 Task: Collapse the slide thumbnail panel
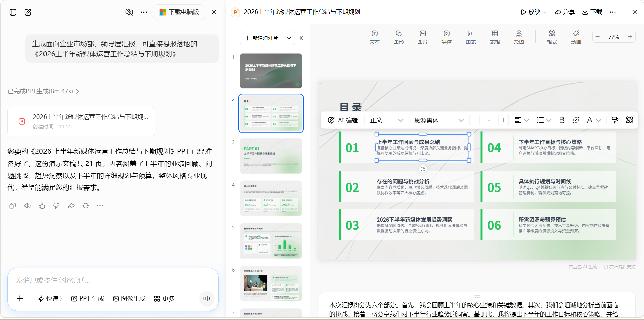pos(302,38)
